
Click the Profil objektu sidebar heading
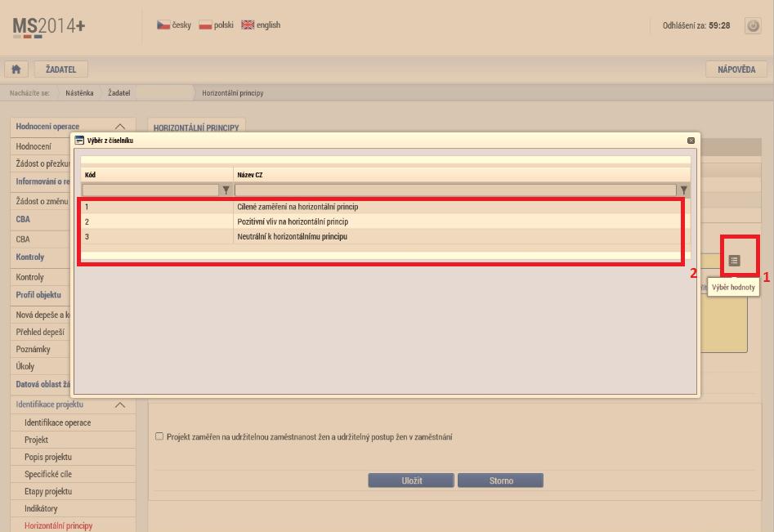(x=38, y=295)
